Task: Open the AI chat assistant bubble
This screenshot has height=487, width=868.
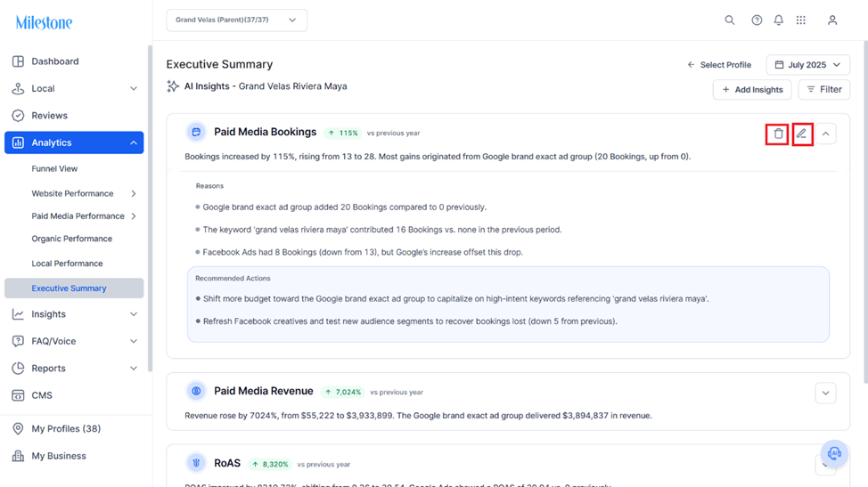Action: pyautogui.click(x=834, y=454)
